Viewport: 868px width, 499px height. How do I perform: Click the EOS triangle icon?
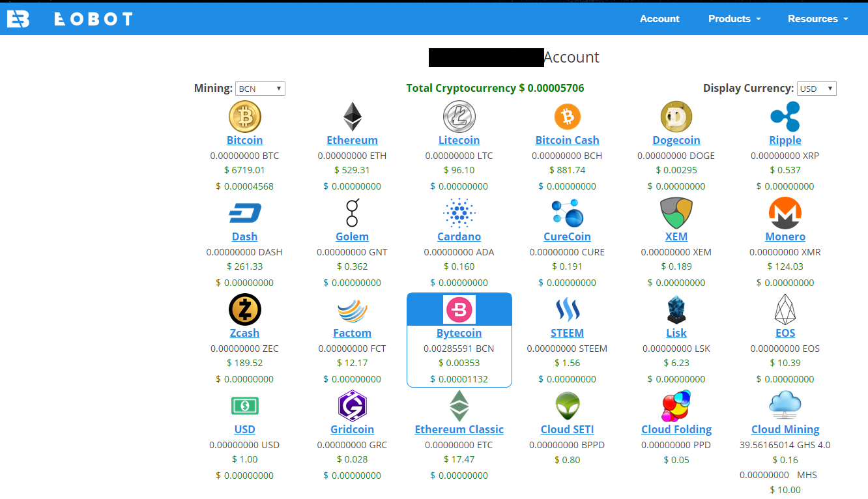click(785, 309)
